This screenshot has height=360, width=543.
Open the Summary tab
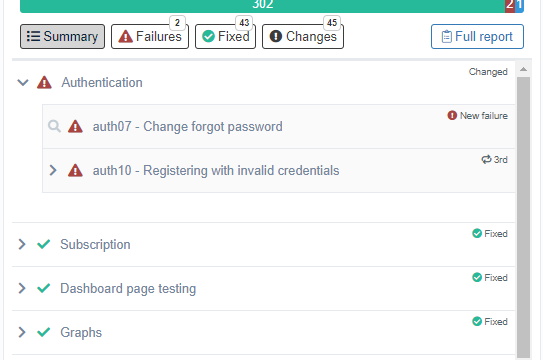[62, 36]
